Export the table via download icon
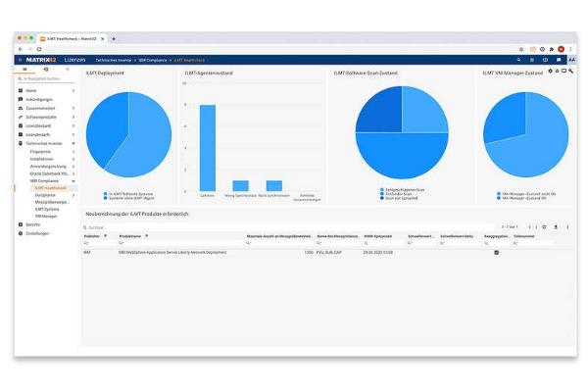 (x=556, y=227)
